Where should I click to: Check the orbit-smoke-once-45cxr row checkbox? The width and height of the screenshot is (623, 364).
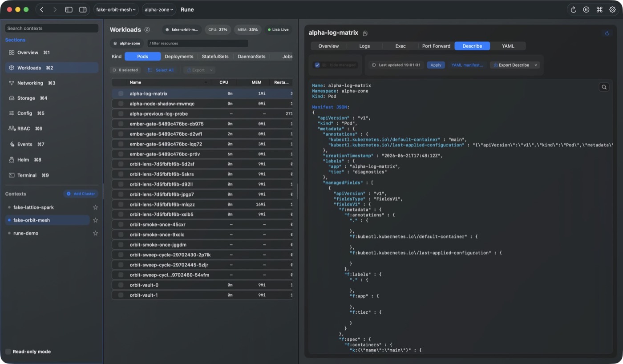pos(121,224)
